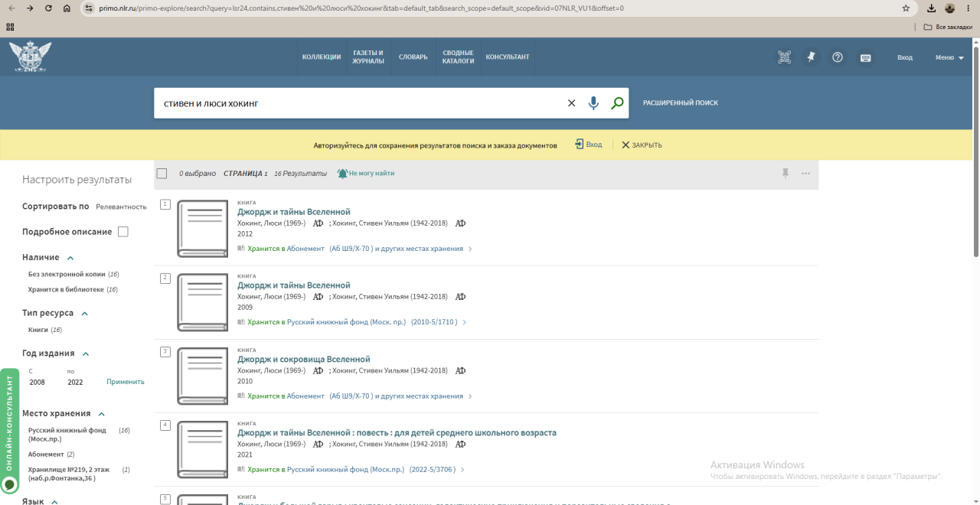
Task: Start voice search with the microphone icon
Action: point(593,103)
